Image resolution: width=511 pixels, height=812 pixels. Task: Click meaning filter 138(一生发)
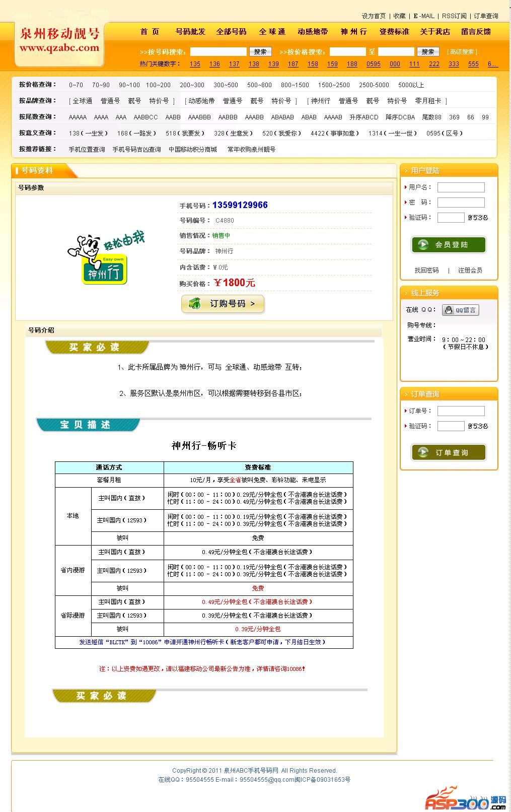click(89, 133)
